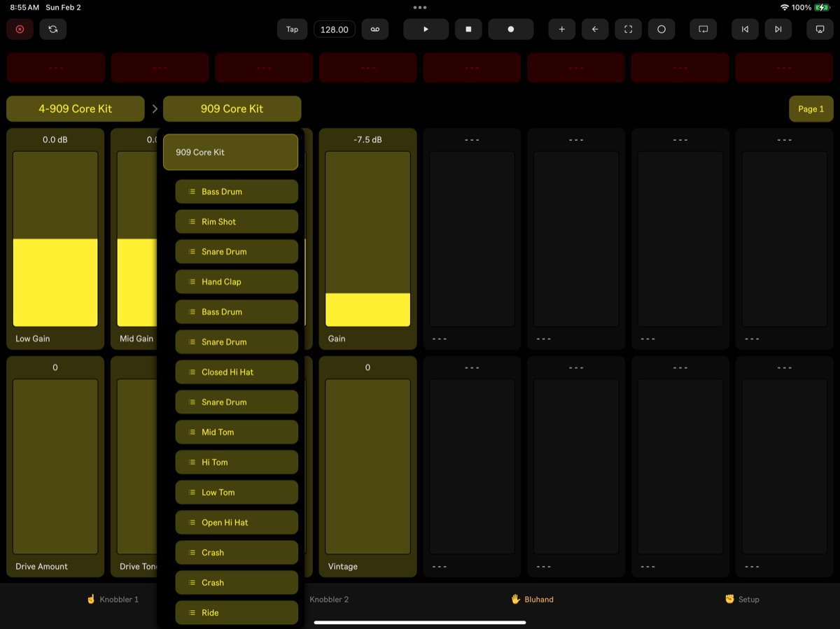Click the partly hidden Mid Gain slider

tap(136, 239)
